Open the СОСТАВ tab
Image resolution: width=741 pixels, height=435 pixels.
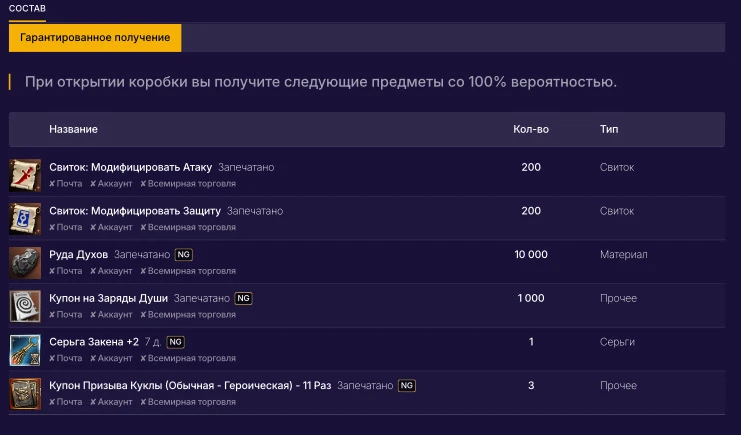27,9
